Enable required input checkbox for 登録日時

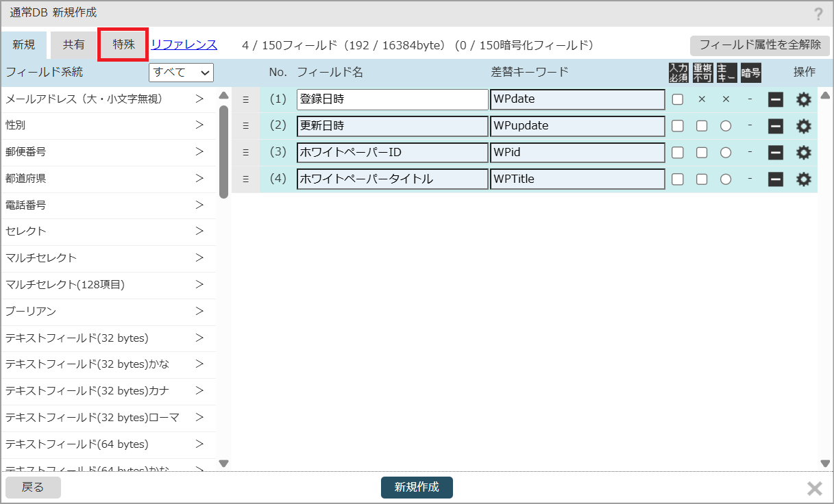point(678,99)
